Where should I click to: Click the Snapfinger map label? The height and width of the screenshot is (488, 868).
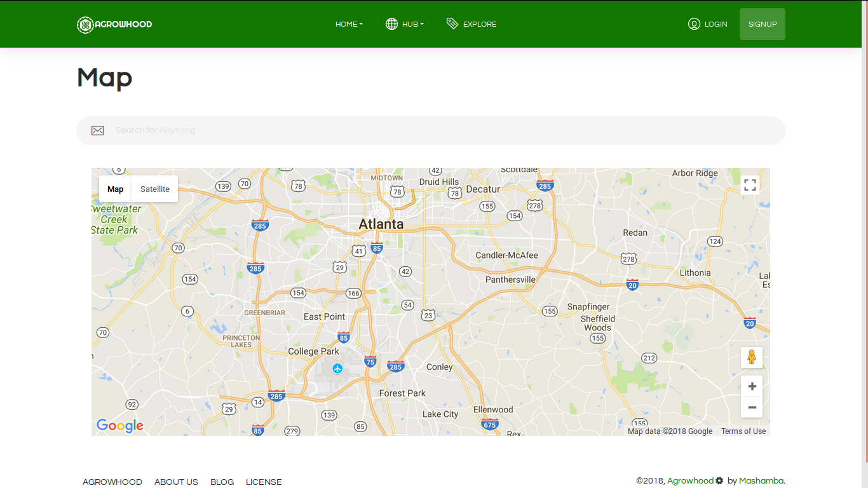(x=588, y=307)
